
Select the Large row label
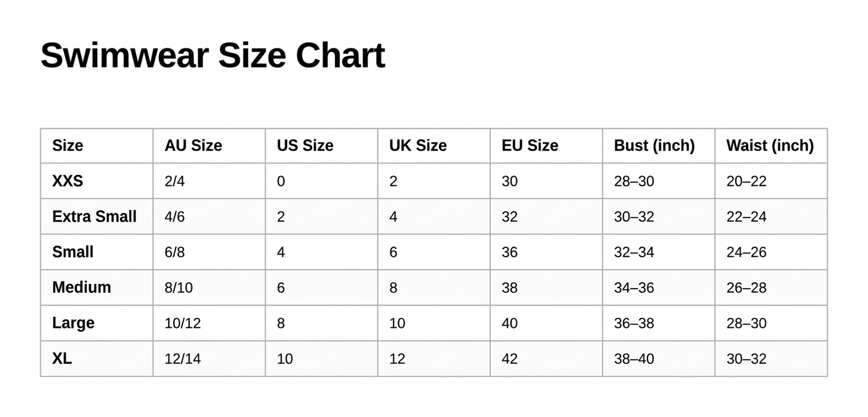(73, 323)
